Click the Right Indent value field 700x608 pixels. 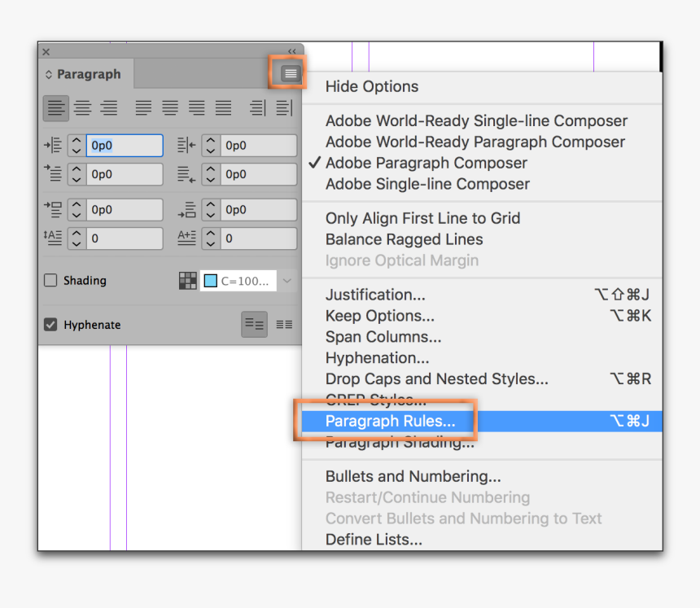click(259, 146)
